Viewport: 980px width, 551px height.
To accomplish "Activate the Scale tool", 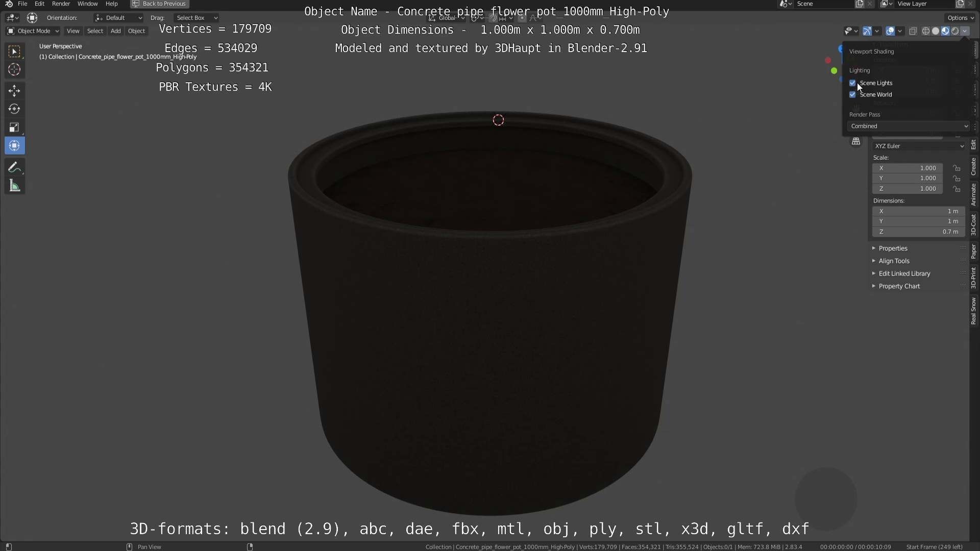I will point(14,127).
